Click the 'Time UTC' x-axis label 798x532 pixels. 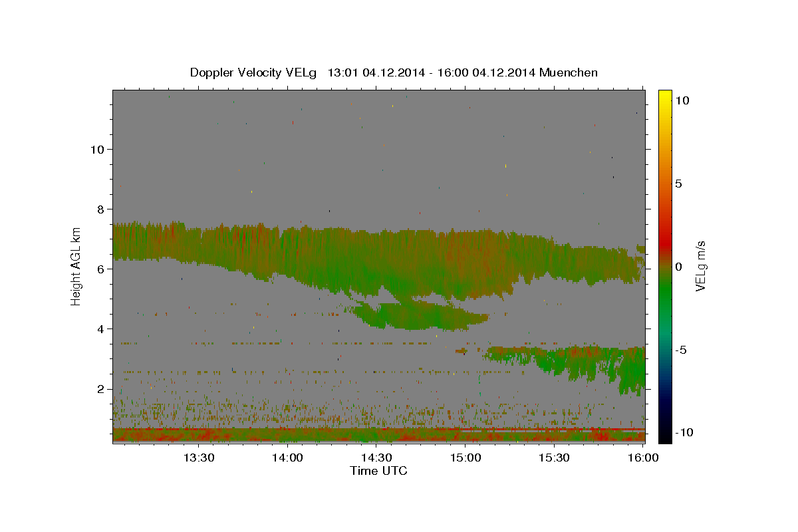pos(378,471)
